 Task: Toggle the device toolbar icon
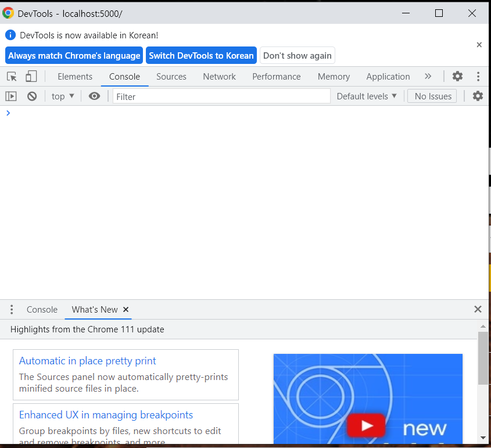coord(31,76)
